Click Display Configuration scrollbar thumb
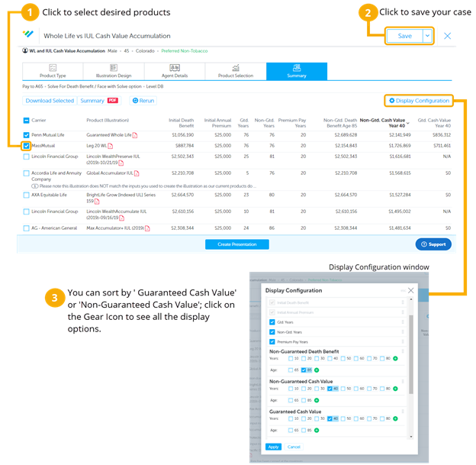Viewport: 476px width, 465px height. coord(411,355)
